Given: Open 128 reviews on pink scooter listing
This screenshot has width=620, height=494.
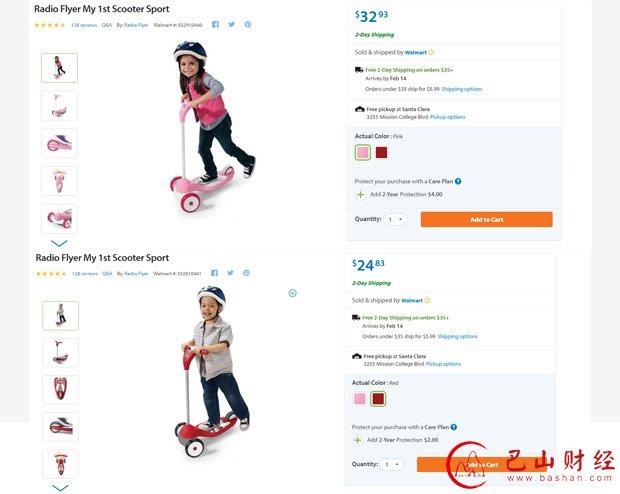Looking at the screenshot, I should coord(82,24).
